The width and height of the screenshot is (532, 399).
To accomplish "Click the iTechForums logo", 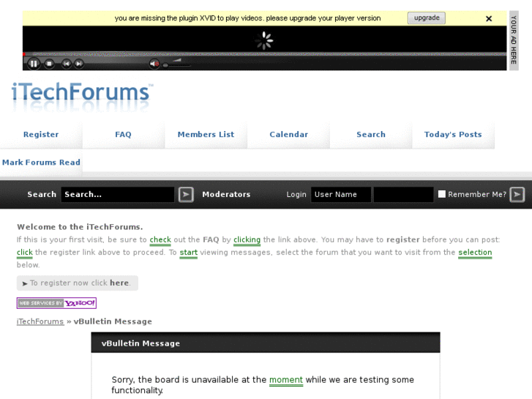I will click(82, 96).
